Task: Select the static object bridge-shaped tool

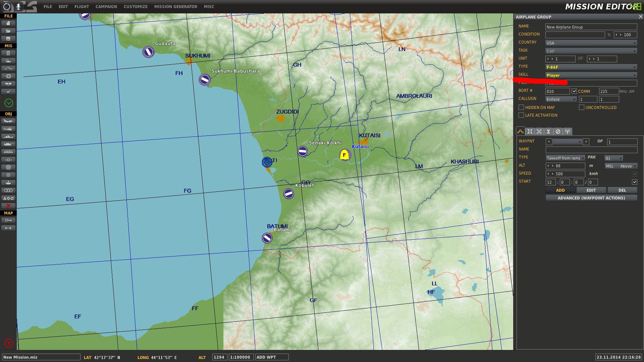Action: (8, 152)
